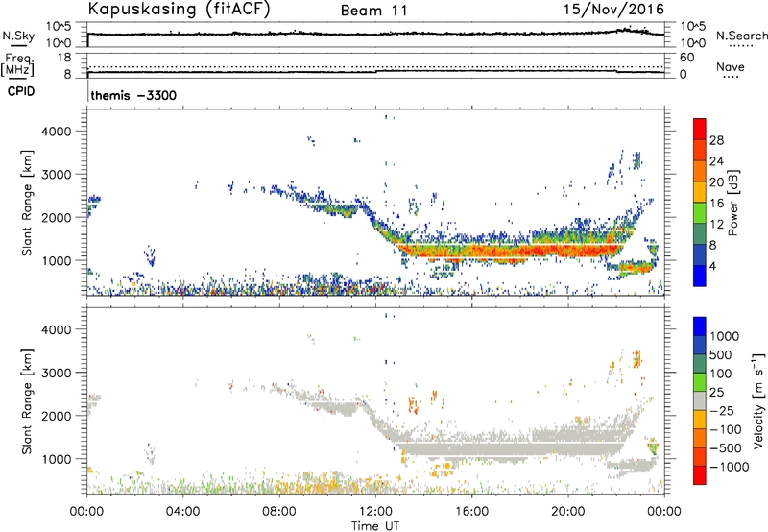This screenshot has height=532, width=768.
Task: Click the 'themis -3300' CPID text
Action: [x=133, y=95]
